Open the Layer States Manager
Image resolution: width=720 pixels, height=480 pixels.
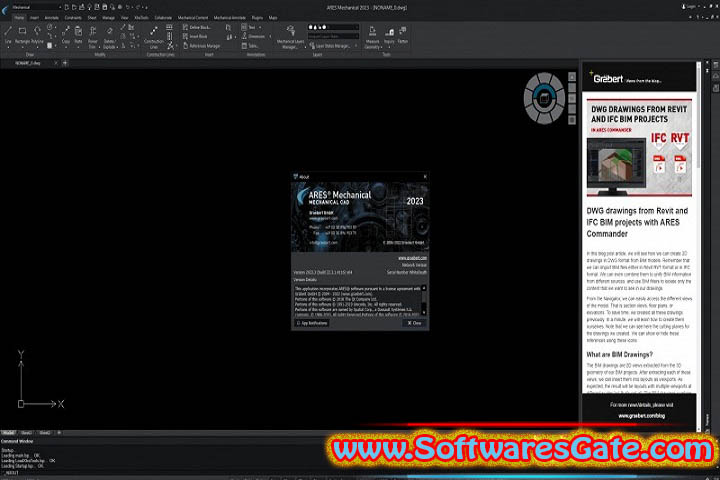pos(330,46)
